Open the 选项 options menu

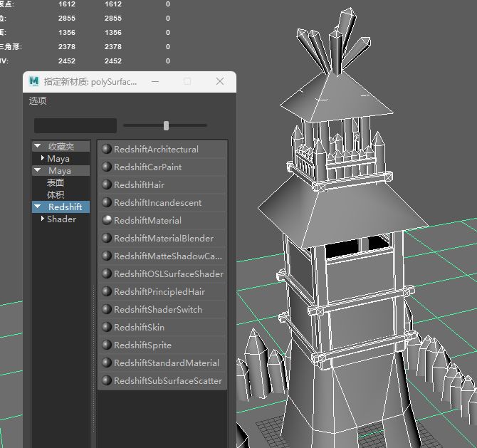(38, 100)
